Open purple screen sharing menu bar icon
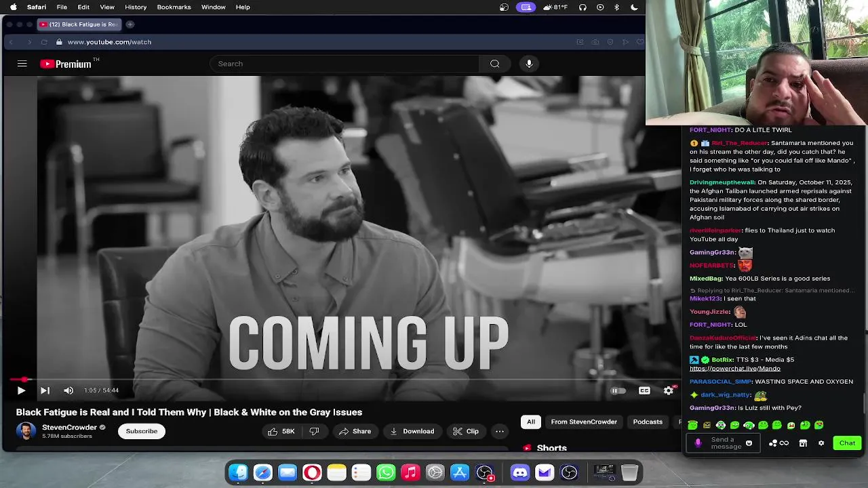This screenshot has height=488, width=868. tap(526, 7)
